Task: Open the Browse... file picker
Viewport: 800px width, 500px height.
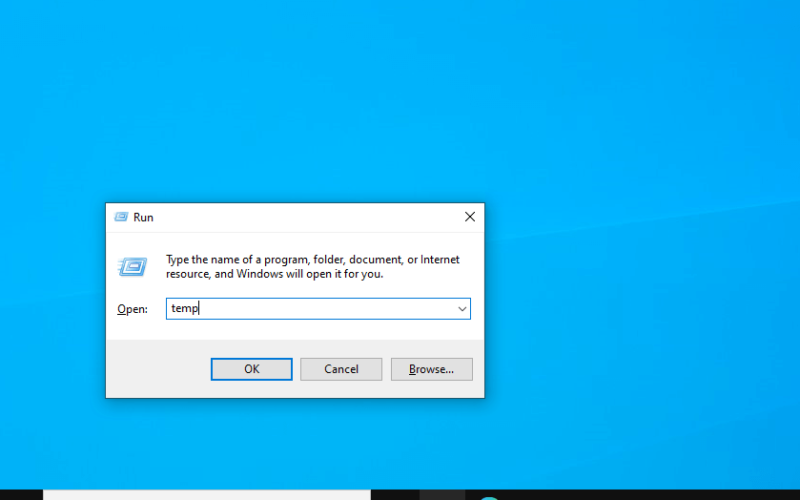Action: (432, 369)
